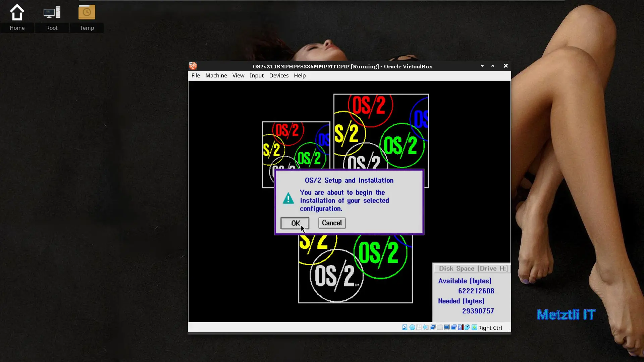The image size is (644, 362).
Task: Click the audio speaker status icon
Action: pos(426,327)
